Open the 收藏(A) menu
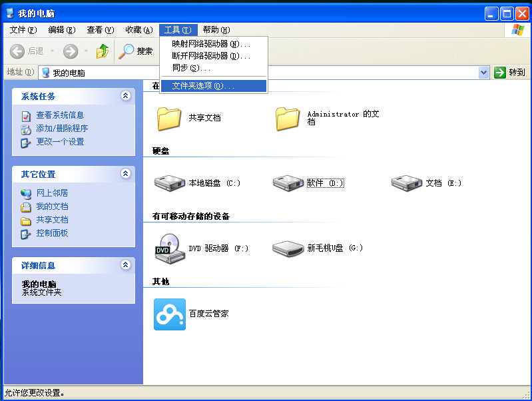 click(x=138, y=30)
